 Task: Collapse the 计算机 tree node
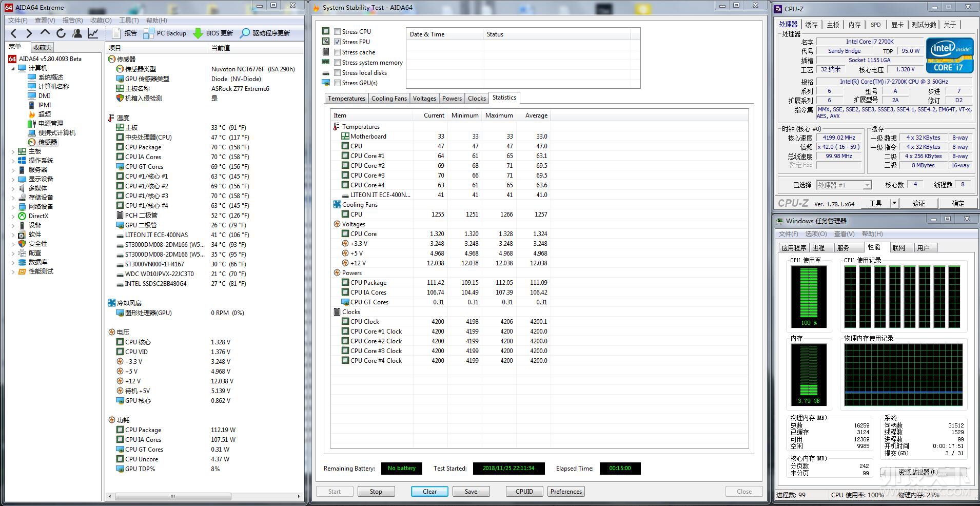point(13,68)
